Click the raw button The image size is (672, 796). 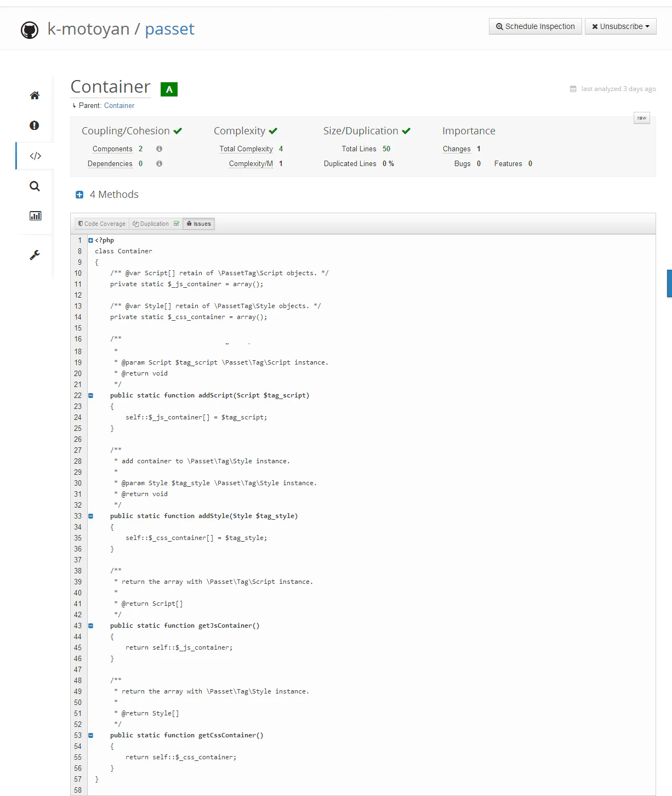tap(642, 118)
